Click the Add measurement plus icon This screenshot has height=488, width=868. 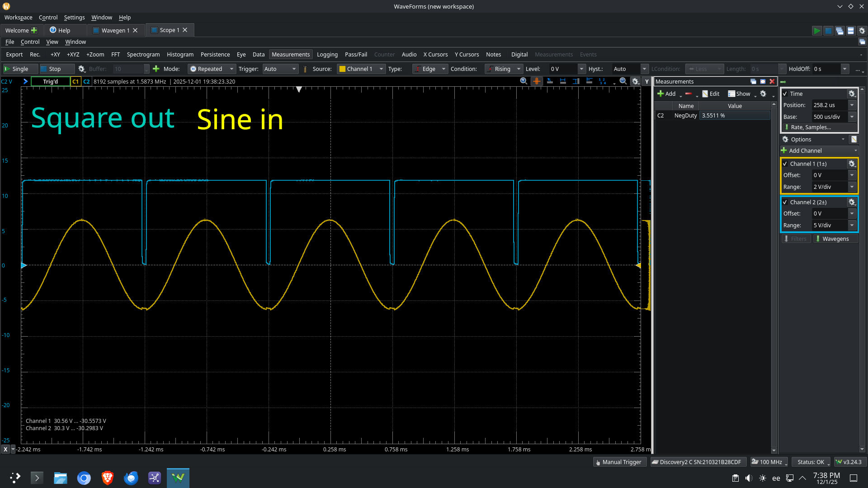(660, 94)
